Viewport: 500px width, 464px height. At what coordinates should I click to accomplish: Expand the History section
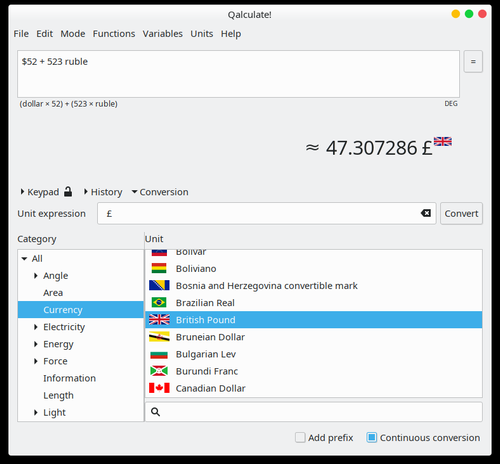pyautogui.click(x=103, y=192)
